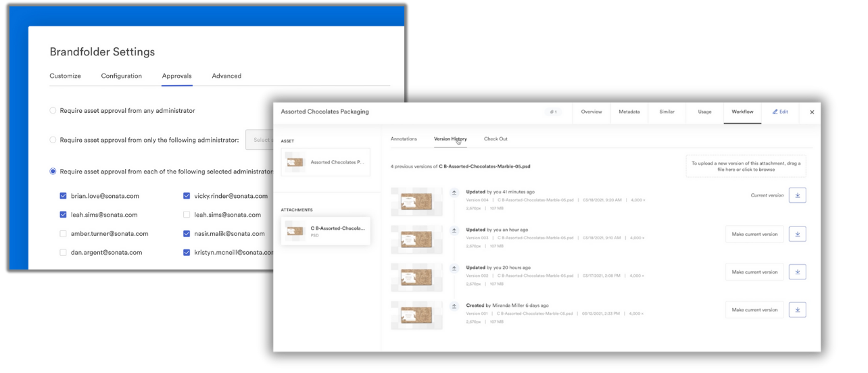Click 'Updated by you 41 minutes ago' text
868x373 pixels.
point(500,192)
